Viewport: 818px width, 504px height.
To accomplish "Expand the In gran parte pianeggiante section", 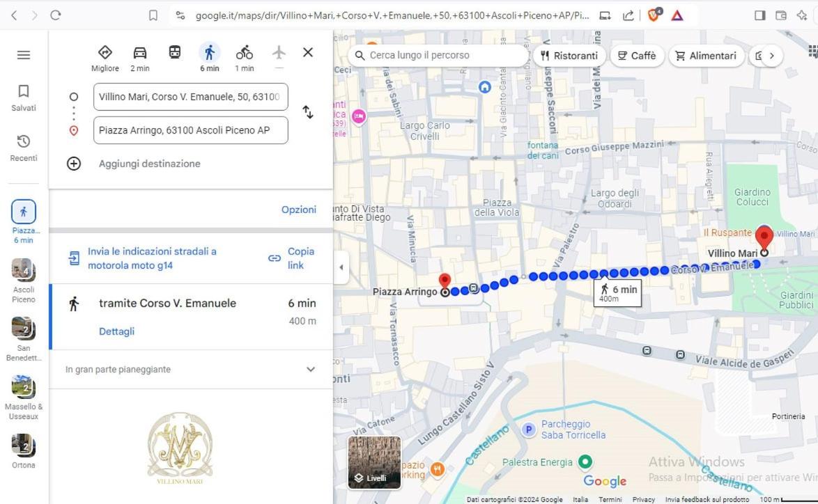I will (x=191, y=369).
